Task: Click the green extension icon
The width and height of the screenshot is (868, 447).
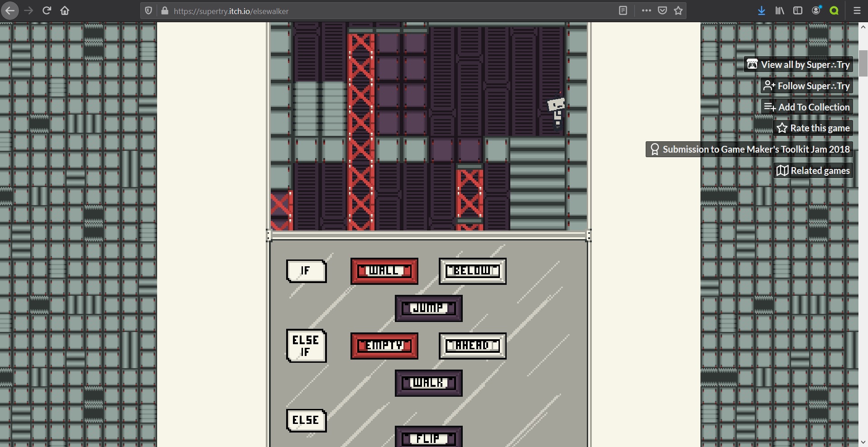Action: [x=834, y=10]
